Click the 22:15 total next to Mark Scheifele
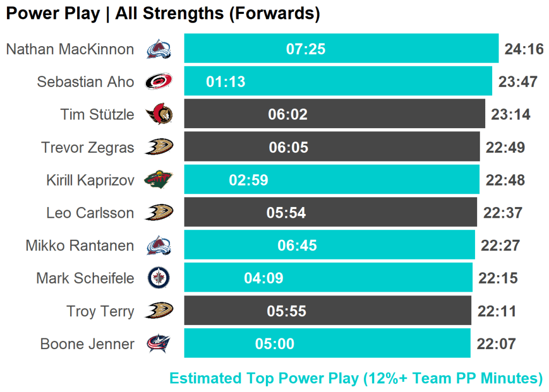549x392 pixels. (498, 278)
